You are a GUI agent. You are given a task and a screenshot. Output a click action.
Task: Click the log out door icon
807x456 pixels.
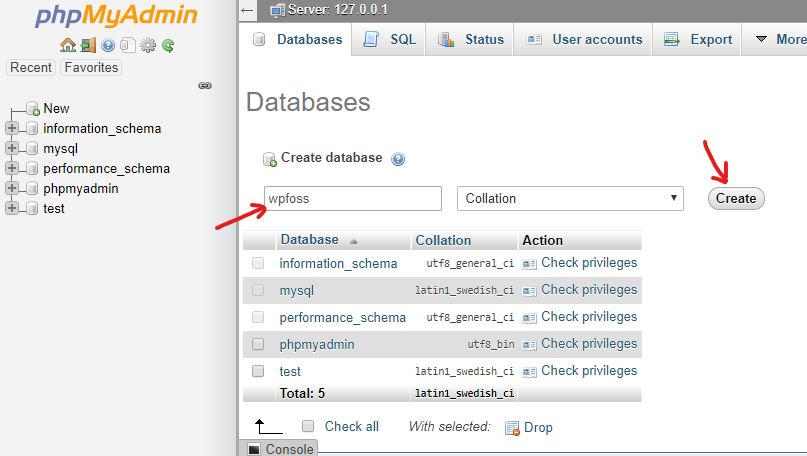88,45
